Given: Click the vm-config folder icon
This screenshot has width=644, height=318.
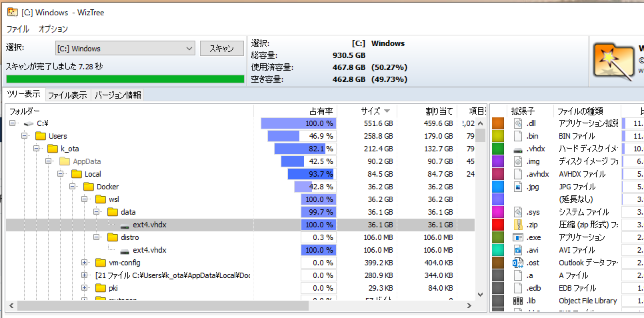Looking at the screenshot, I should pos(101,263).
